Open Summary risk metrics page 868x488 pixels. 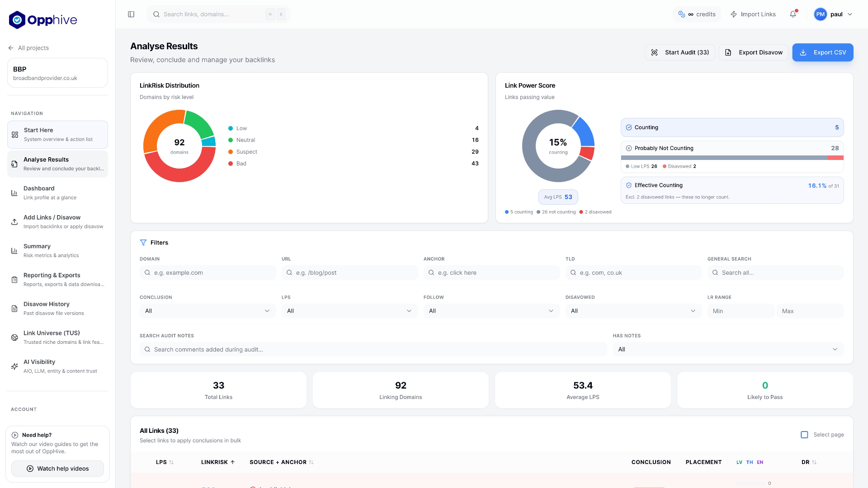tap(57, 251)
